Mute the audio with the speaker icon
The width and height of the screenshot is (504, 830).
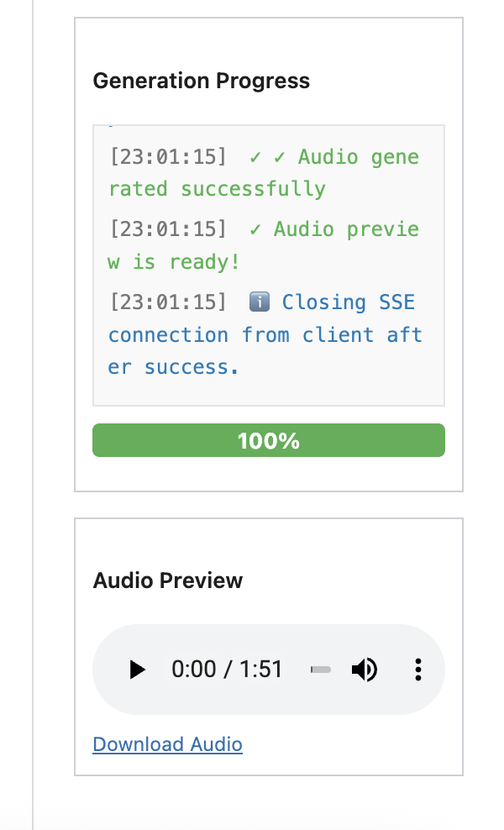tap(365, 670)
